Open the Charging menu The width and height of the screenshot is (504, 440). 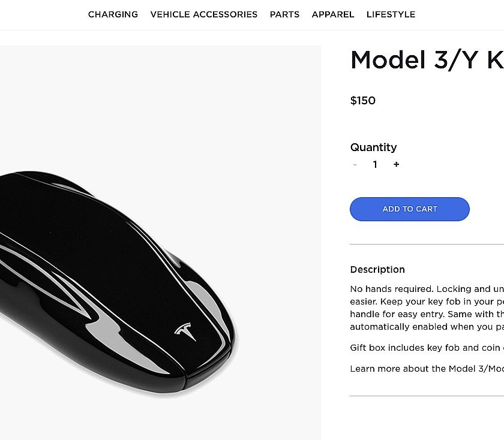[x=113, y=14]
